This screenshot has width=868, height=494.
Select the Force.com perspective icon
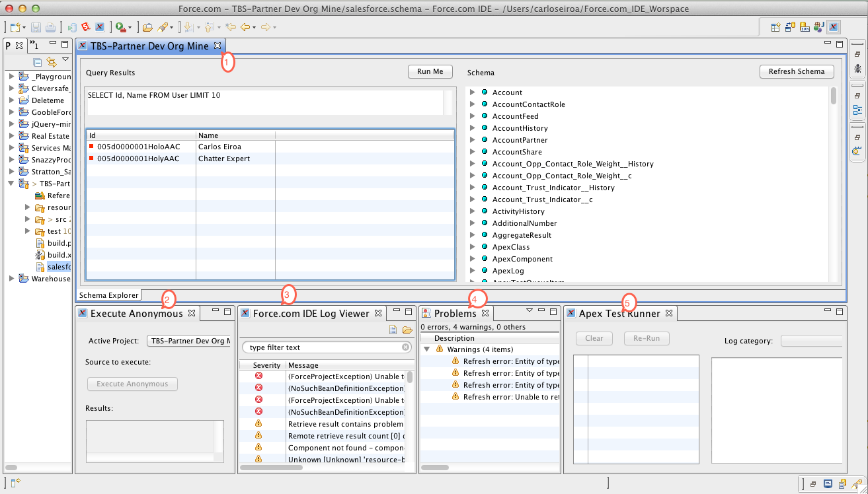(x=834, y=27)
